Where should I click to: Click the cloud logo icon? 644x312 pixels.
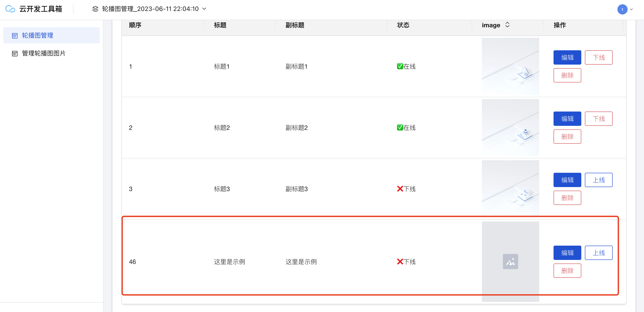tap(10, 9)
